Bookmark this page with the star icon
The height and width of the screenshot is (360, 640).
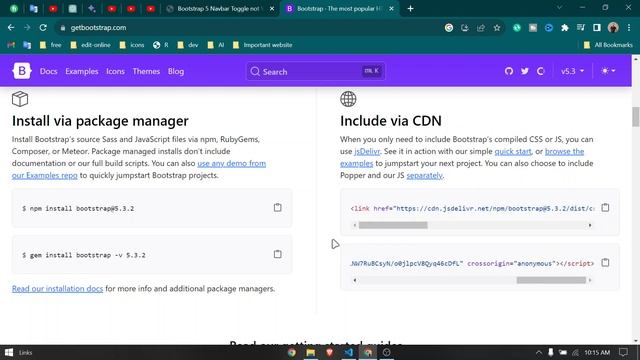(x=497, y=28)
